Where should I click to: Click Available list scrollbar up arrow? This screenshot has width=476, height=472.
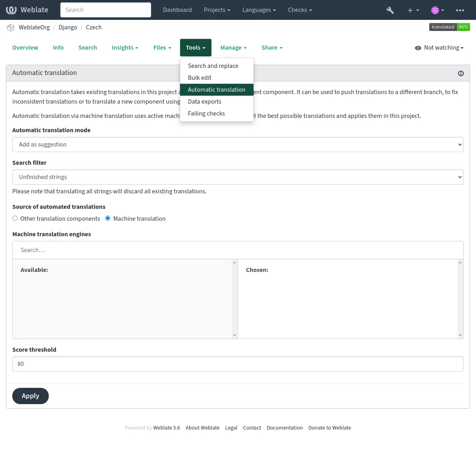pos(235,262)
